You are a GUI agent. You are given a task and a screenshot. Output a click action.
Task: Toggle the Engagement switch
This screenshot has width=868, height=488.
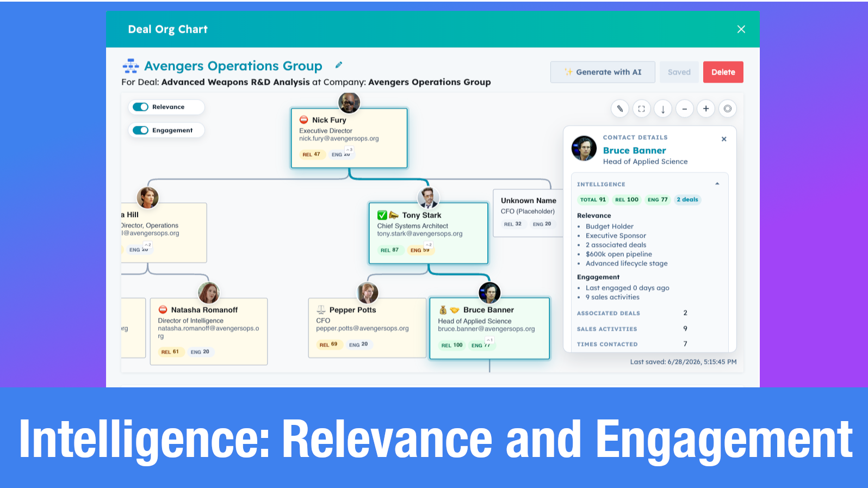click(x=140, y=130)
